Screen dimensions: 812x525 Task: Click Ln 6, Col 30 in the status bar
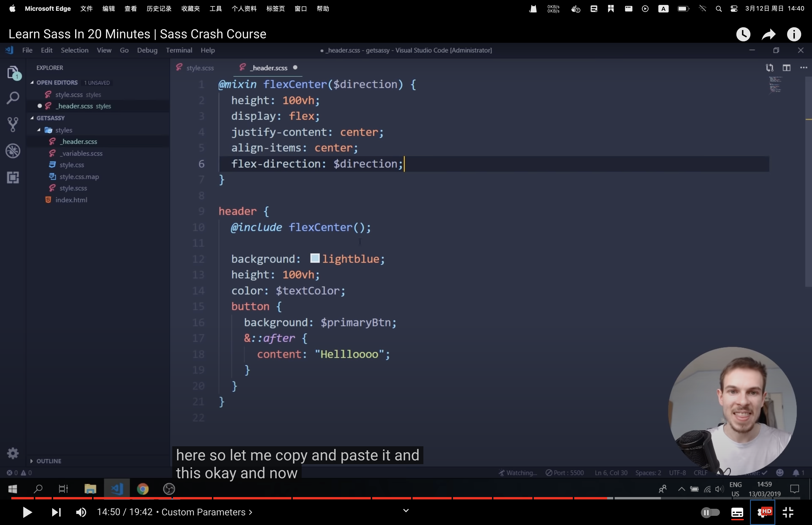pos(611,473)
